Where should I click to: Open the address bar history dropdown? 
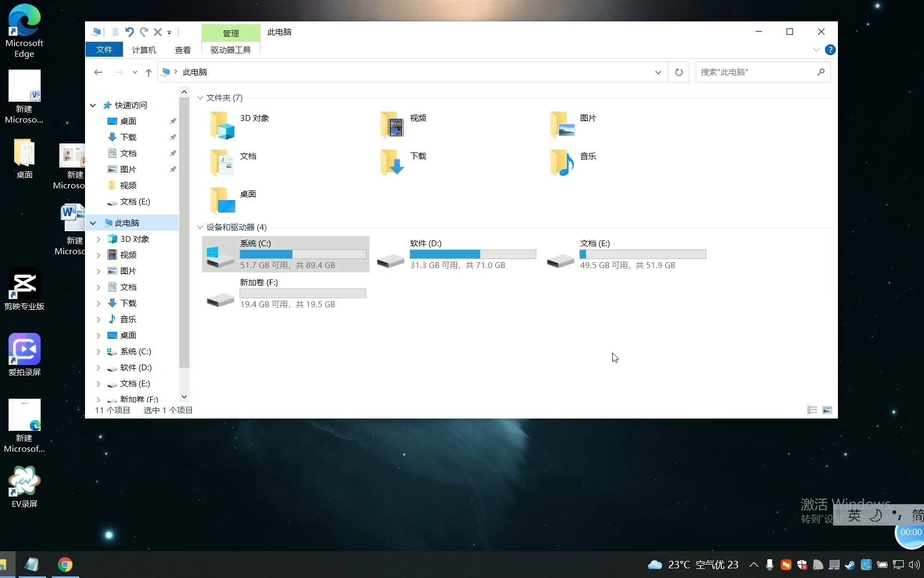click(658, 72)
